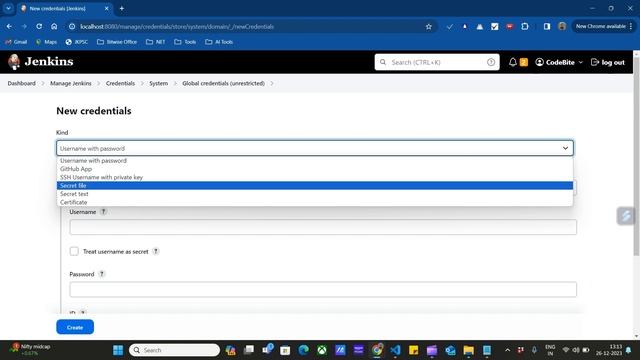This screenshot has width=640, height=360.
Task: Open the Windows Start menu
Action: point(118,350)
